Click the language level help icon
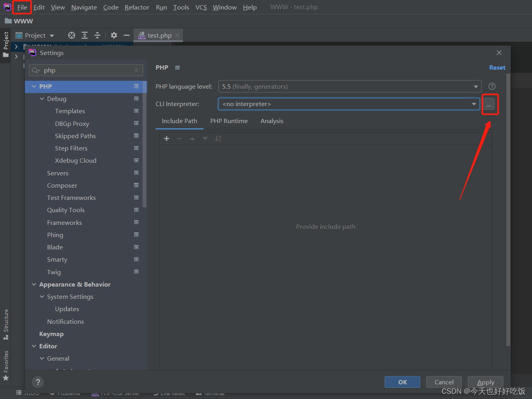532x399 pixels. tap(492, 86)
